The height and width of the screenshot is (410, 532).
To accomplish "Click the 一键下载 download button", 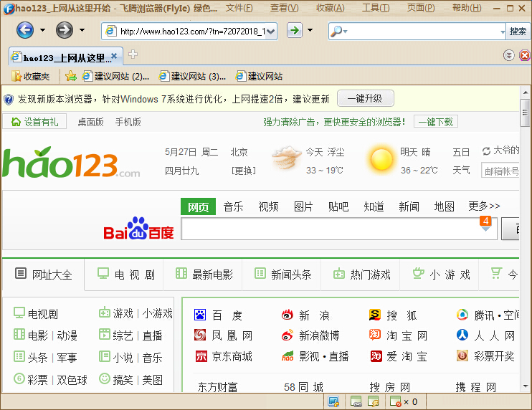I will coord(436,122).
